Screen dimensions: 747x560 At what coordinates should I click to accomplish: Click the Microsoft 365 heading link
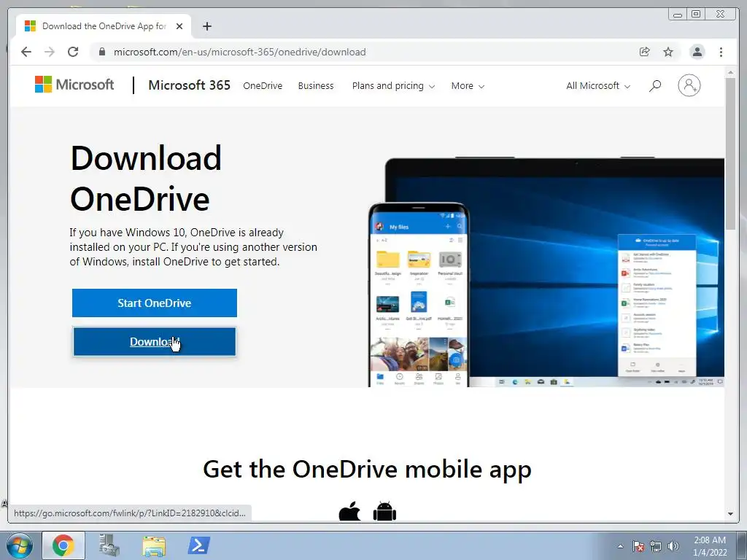pos(189,85)
